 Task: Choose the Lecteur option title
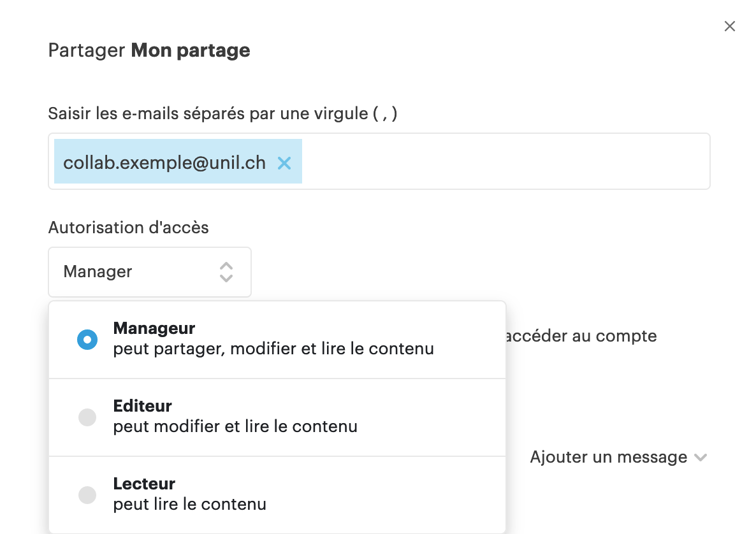click(x=144, y=484)
